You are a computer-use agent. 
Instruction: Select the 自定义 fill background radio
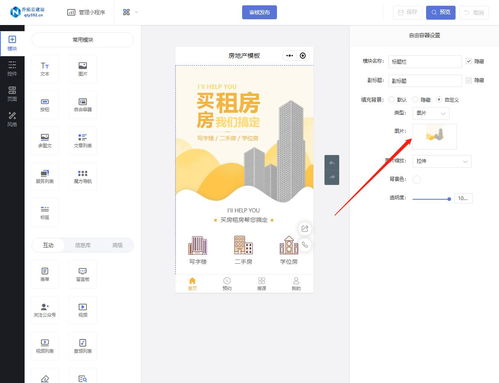tap(439, 100)
